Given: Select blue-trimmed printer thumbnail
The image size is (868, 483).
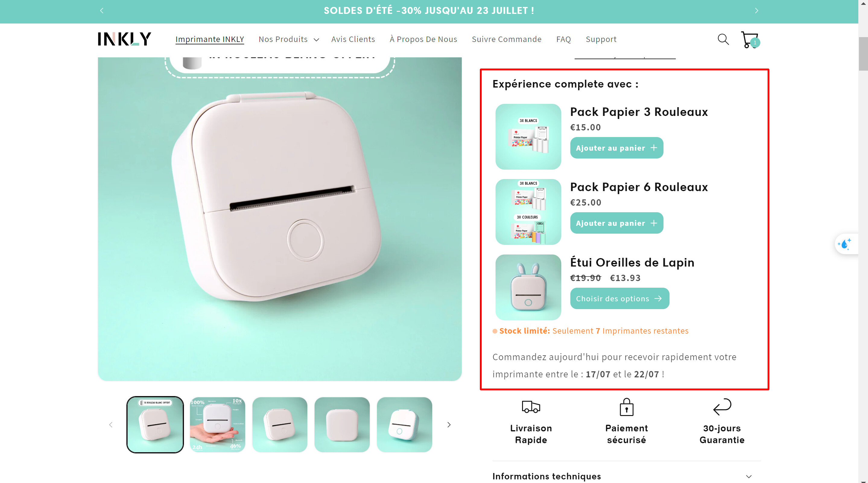Looking at the screenshot, I should [x=404, y=425].
